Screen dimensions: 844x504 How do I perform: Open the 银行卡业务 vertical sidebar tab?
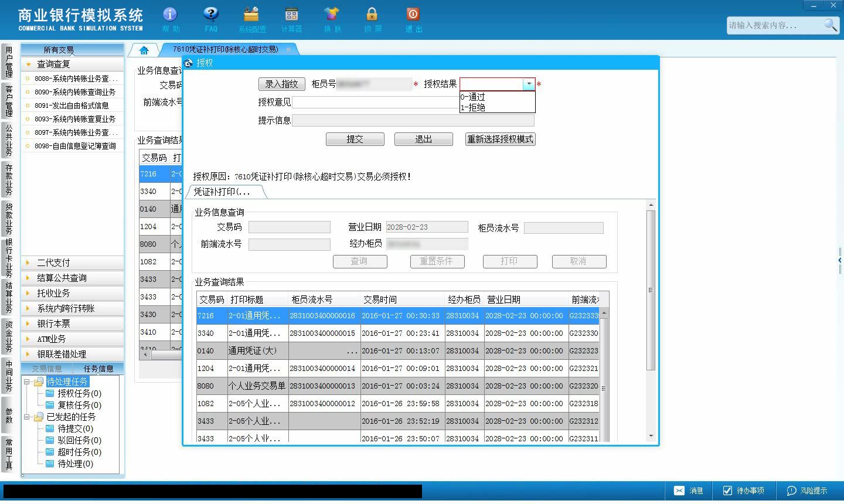click(9, 257)
